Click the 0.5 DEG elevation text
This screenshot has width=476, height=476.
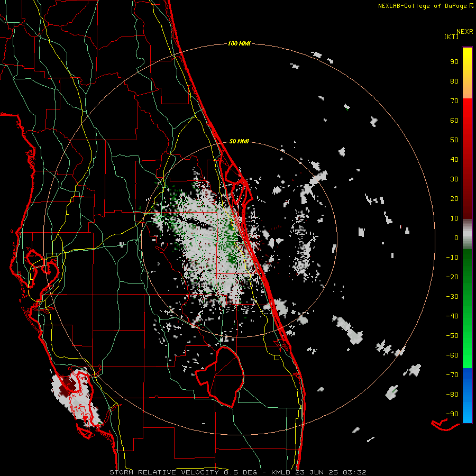pos(241,472)
